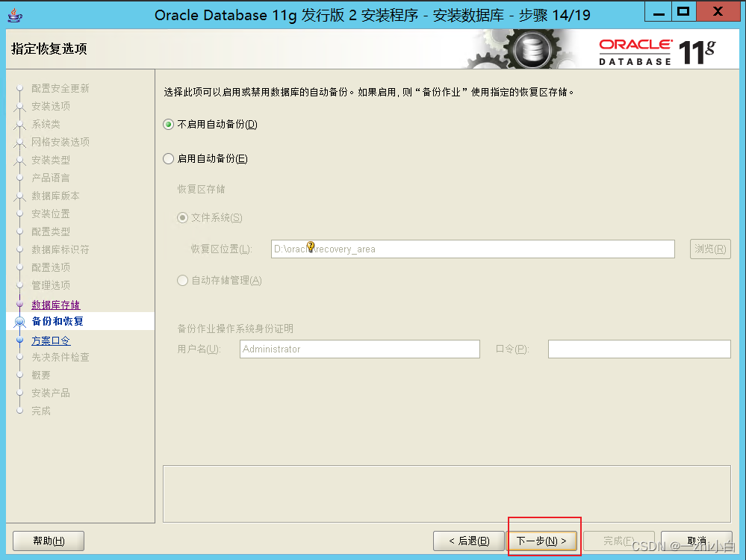Click 安装选项 in the step list
746x560 pixels.
click(51, 106)
